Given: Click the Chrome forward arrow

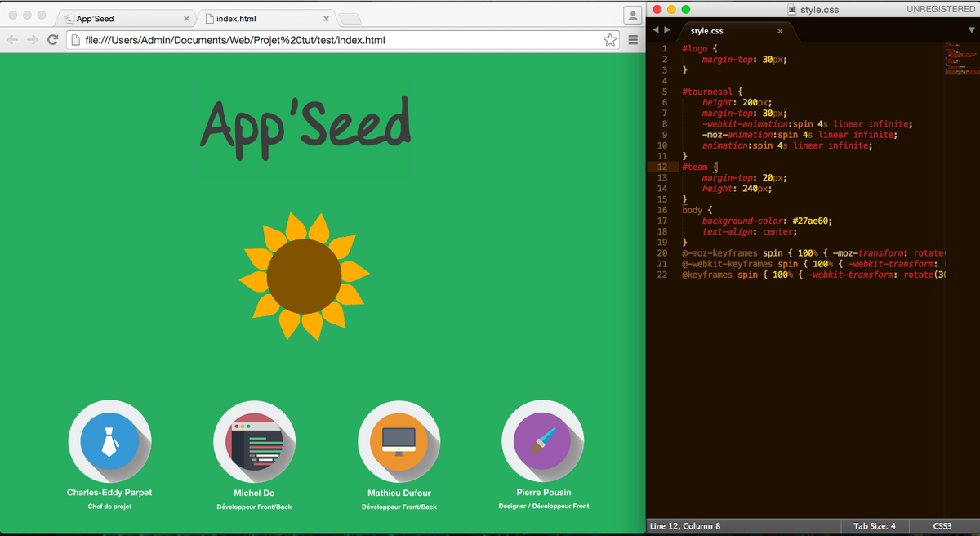Looking at the screenshot, I should click(x=33, y=40).
